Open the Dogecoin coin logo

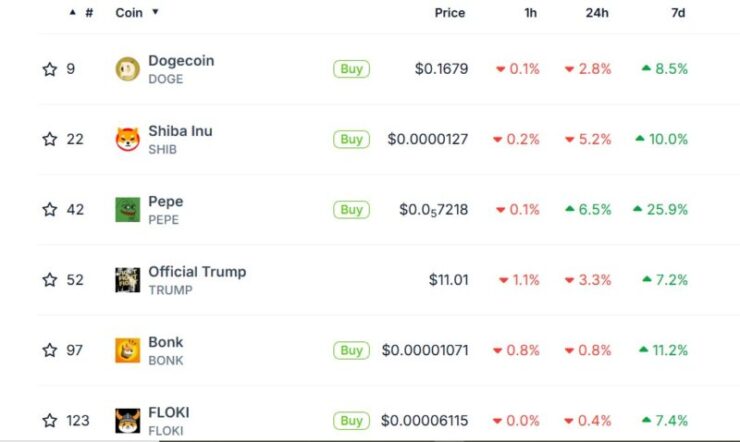pyautogui.click(x=127, y=69)
